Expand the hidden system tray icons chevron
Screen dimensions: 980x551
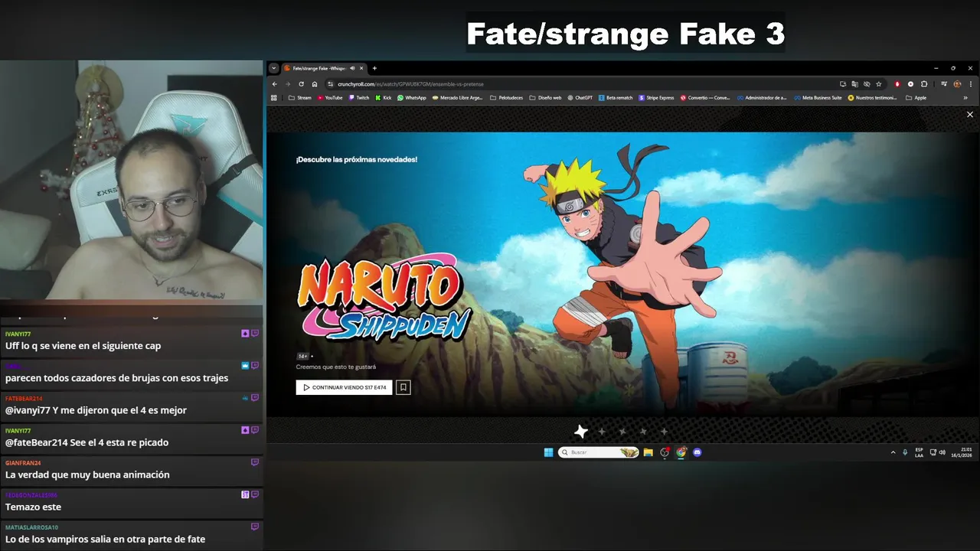coord(893,452)
